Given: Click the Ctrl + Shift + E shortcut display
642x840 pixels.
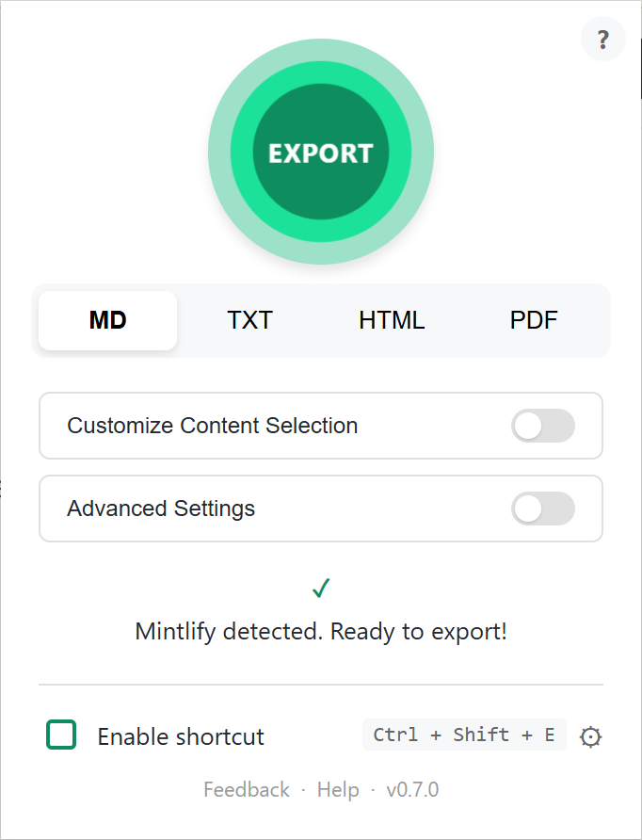Looking at the screenshot, I should (x=463, y=735).
